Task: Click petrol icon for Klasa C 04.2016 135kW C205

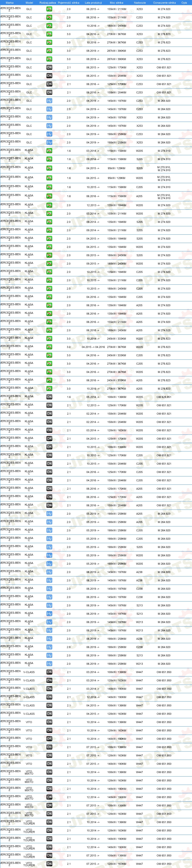Action: (x=49, y=297)
